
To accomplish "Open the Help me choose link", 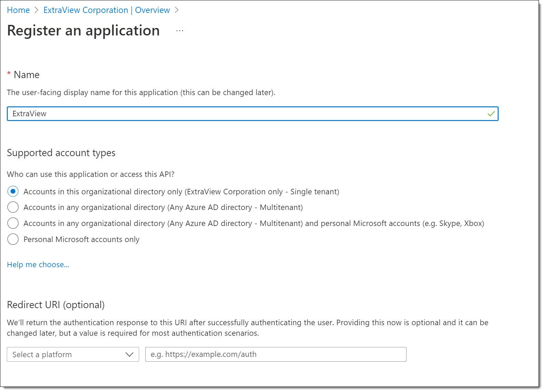I will pos(38,265).
